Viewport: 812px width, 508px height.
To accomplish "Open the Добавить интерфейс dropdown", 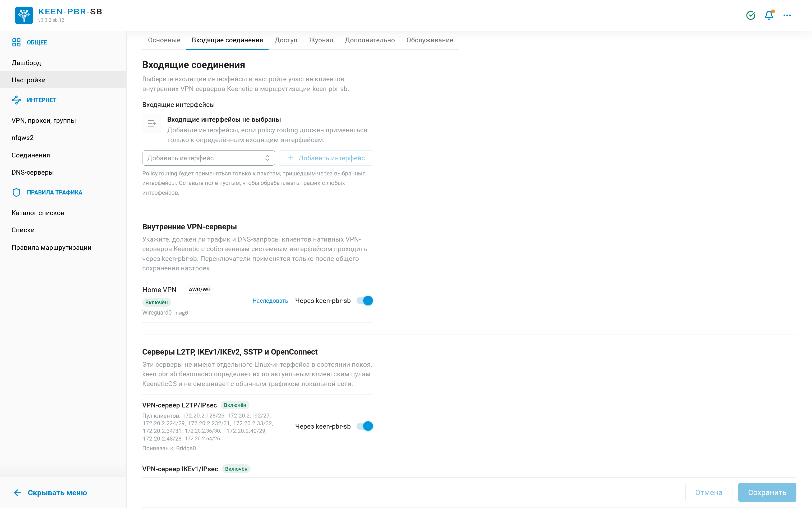I will click(208, 158).
